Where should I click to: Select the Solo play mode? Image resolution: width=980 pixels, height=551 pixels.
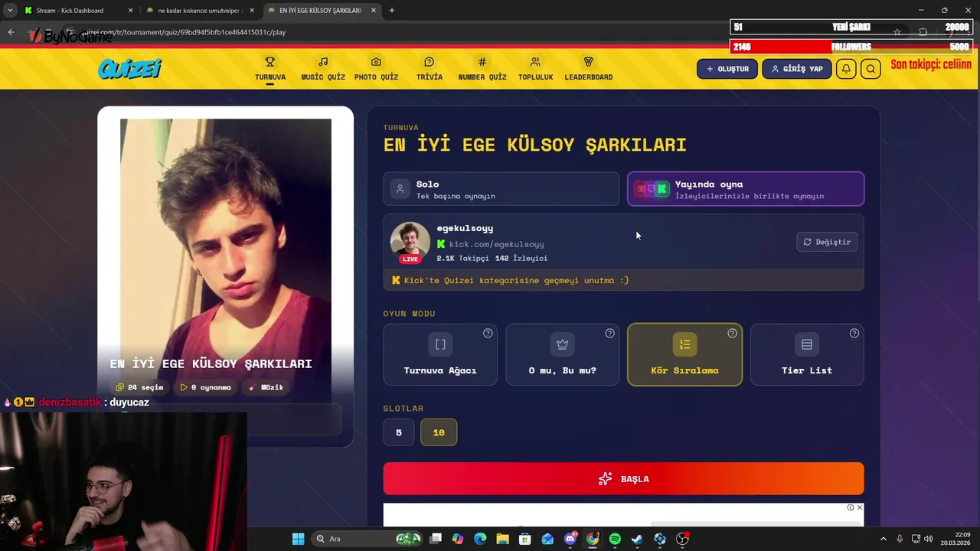click(501, 189)
